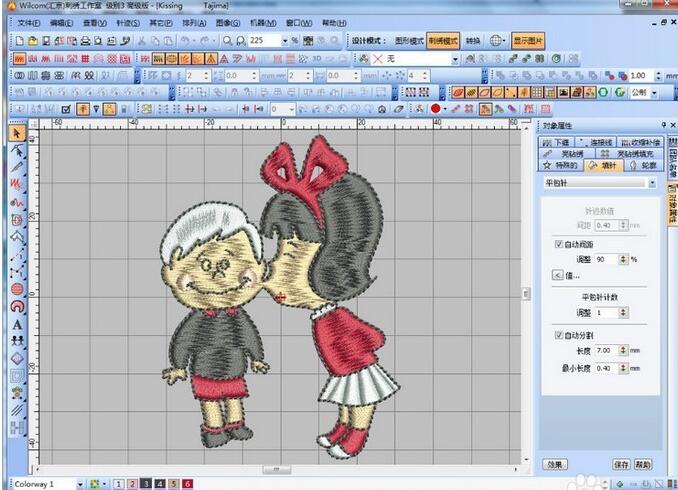This screenshot has width=678, height=490.
Task: Click the checkmark box toolbar icon
Action: [66, 109]
